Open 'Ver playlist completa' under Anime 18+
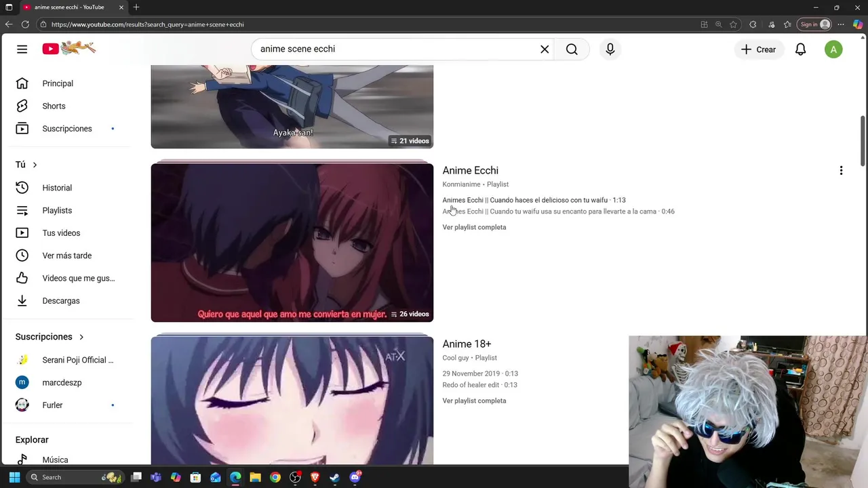This screenshot has width=868, height=488. coord(474,401)
